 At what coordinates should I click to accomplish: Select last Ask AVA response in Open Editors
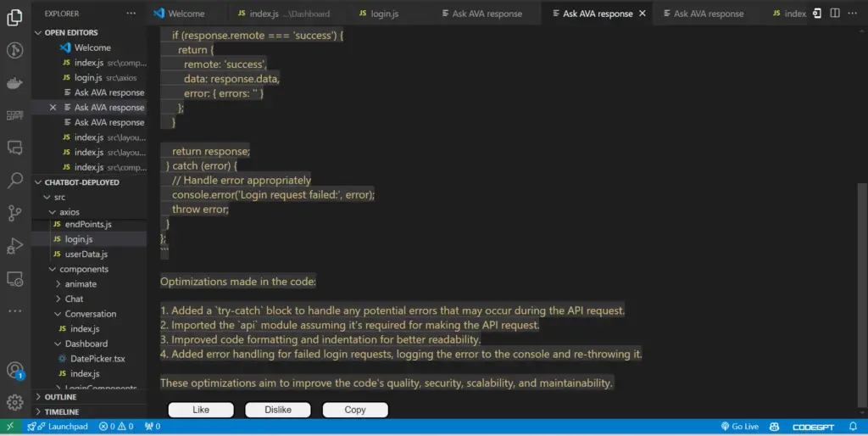tap(89, 122)
